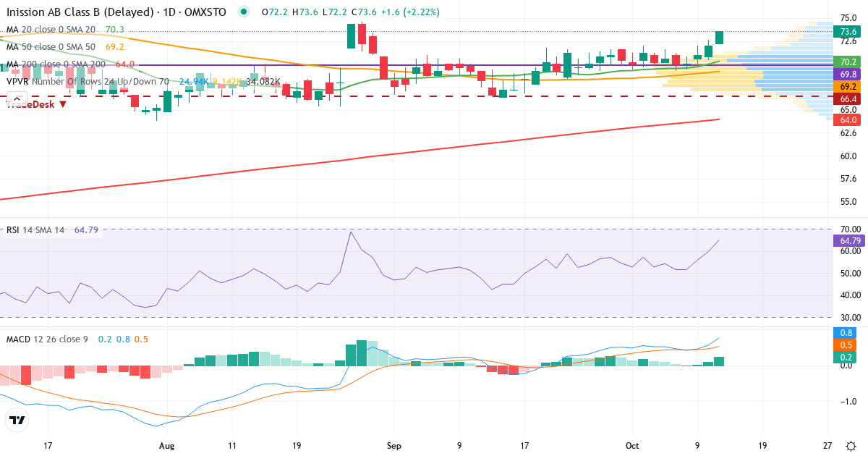Click the 64.79 value in RSI legend

pos(86,230)
